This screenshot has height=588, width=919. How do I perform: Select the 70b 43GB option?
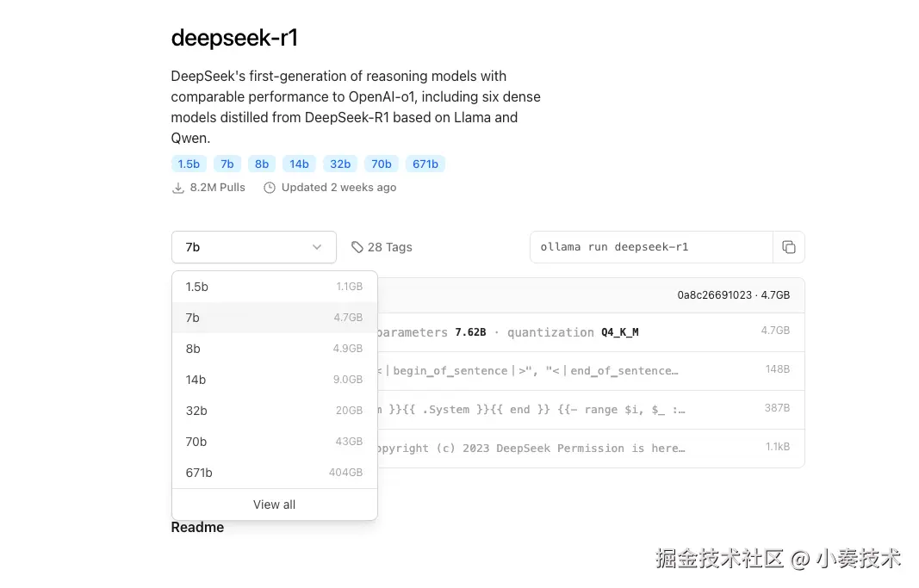click(x=274, y=442)
